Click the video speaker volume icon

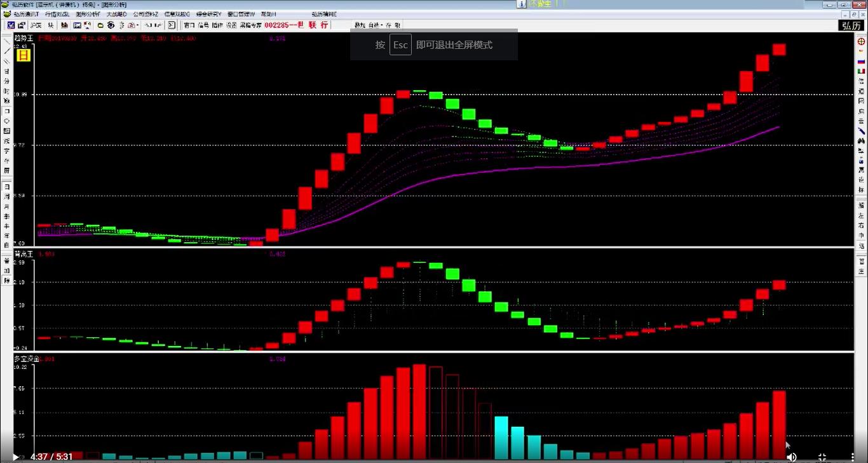(792, 457)
